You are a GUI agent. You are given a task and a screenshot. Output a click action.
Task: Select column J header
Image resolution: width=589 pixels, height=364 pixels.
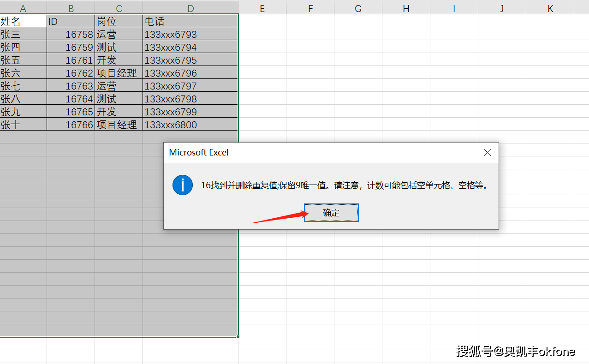[502, 8]
